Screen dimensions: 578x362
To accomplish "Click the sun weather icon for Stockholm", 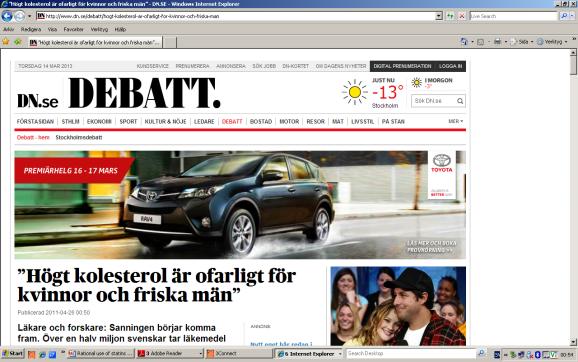I will [x=355, y=92].
